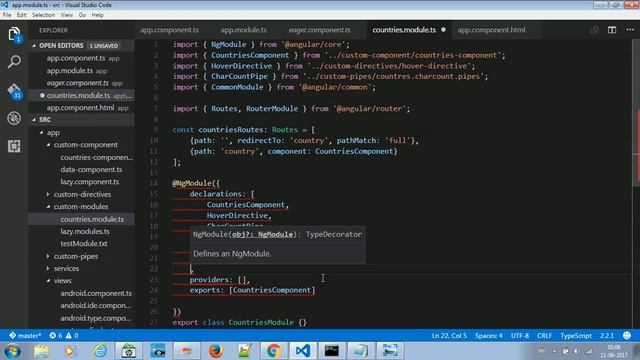
Task: Click TypeScript version 2.2.1 in status bar
Action: tap(607, 336)
